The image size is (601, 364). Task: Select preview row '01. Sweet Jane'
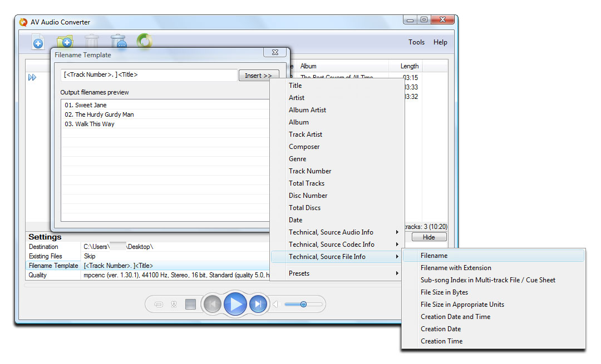pyautogui.click(x=165, y=105)
